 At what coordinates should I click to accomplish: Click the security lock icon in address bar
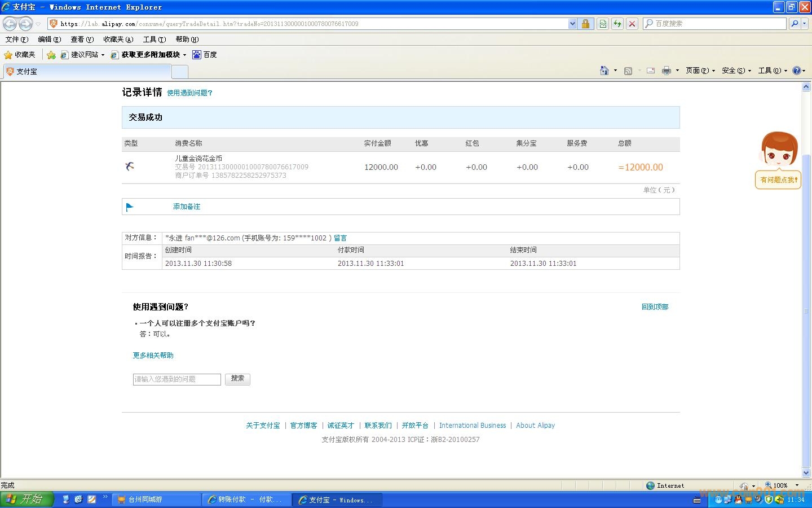(x=585, y=24)
